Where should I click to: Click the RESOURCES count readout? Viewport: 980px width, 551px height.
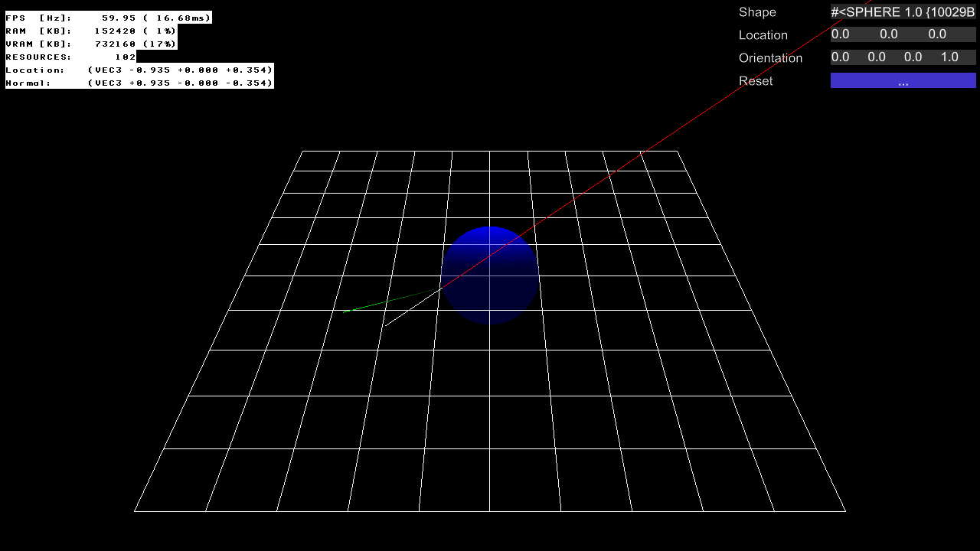[70, 57]
